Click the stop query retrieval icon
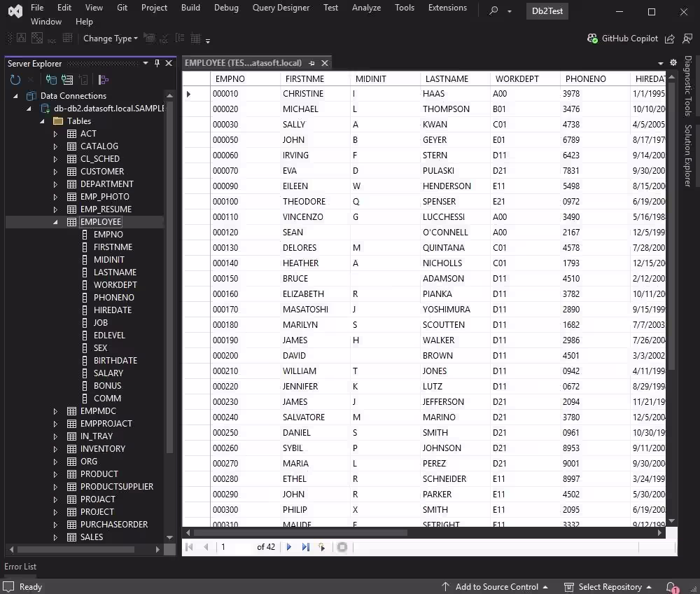 [x=342, y=546]
